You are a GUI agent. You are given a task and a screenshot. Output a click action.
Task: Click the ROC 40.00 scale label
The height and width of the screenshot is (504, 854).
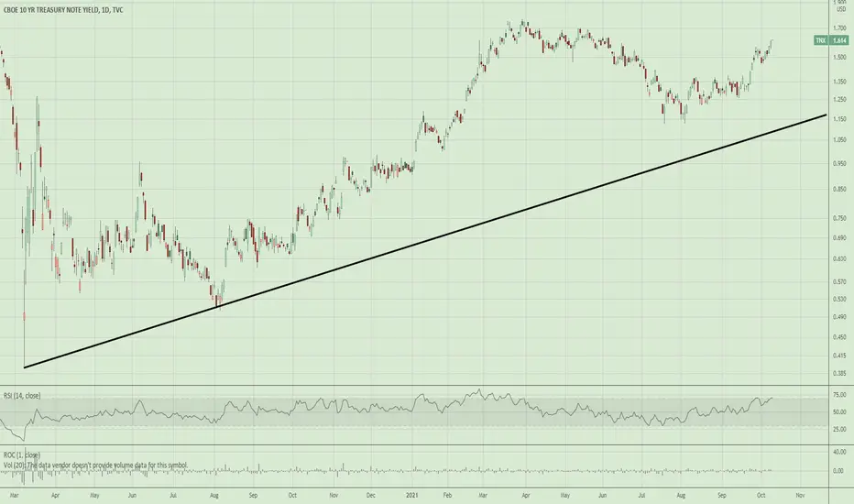coord(839,453)
